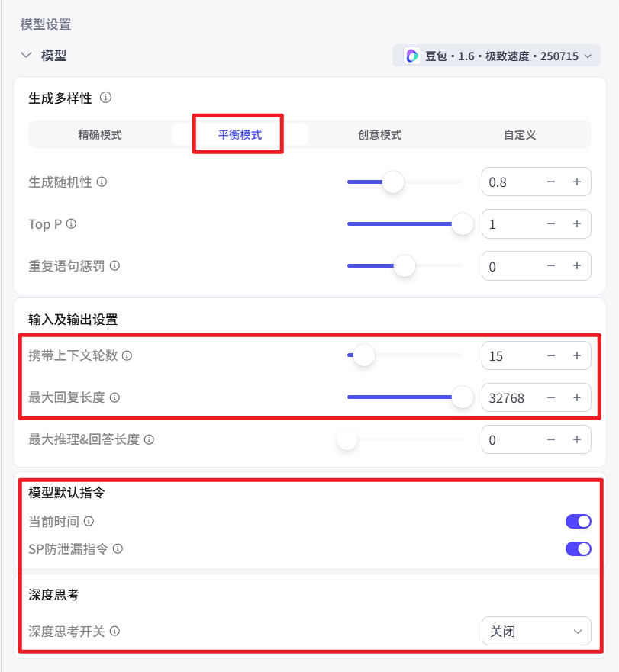Click the 当前时间 info icon
Viewport: 619px width, 672px height.
tap(90, 521)
